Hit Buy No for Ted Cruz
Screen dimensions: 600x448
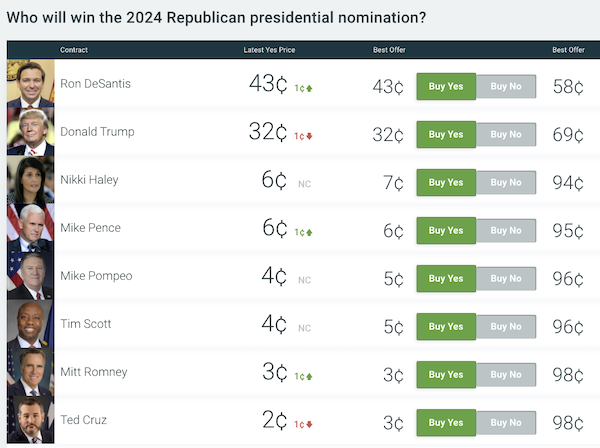[x=505, y=422]
